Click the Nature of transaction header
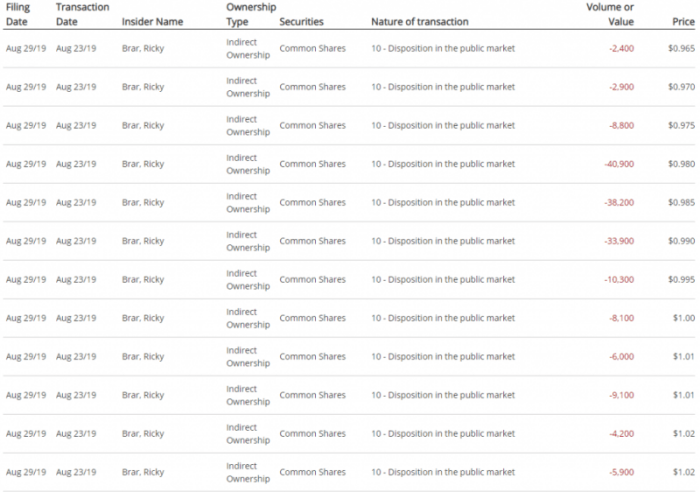Image resolution: width=700 pixels, height=492 pixels. point(420,21)
